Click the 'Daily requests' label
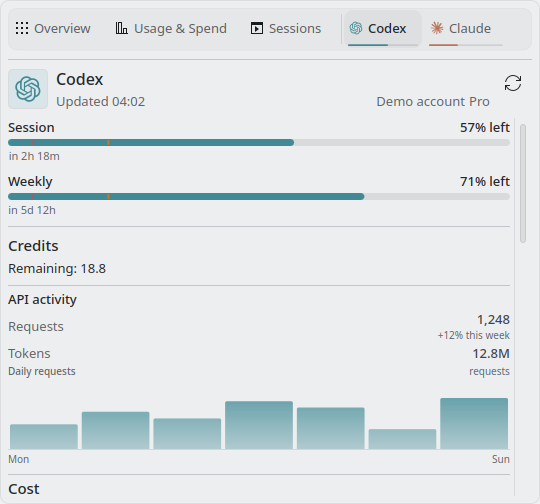Viewport: 540px width, 504px height. click(x=42, y=371)
